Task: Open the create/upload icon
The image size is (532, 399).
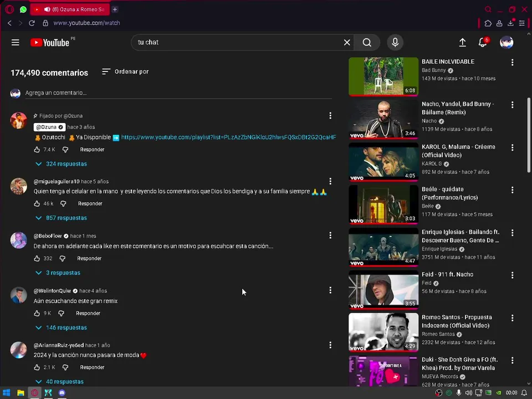Action: pos(462,43)
